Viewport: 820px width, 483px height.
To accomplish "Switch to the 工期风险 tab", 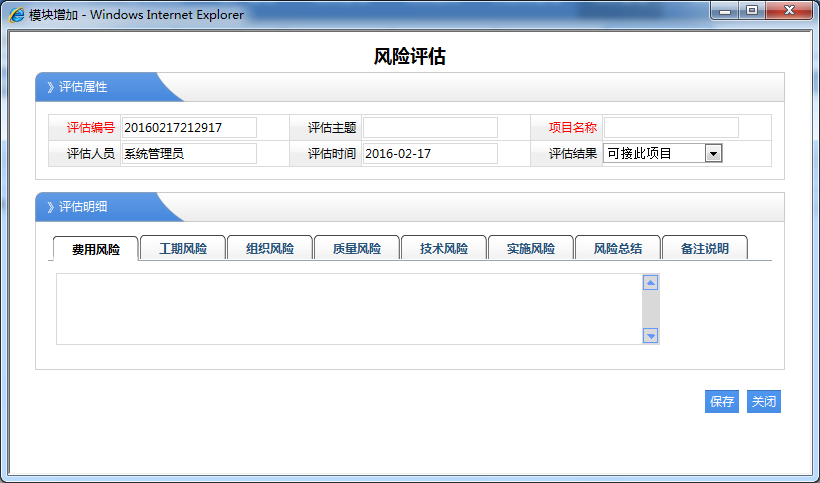I will point(183,248).
